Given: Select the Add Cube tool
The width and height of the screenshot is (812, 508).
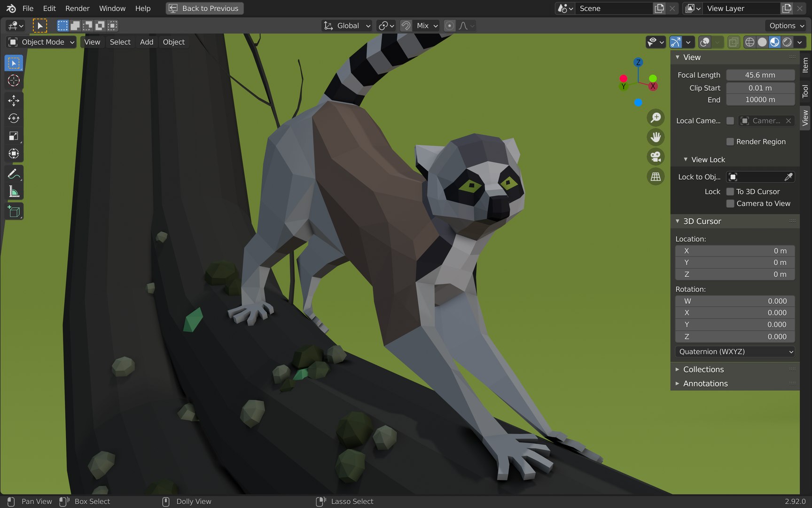Looking at the screenshot, I should pyautogui.click(x=14, y=212).
